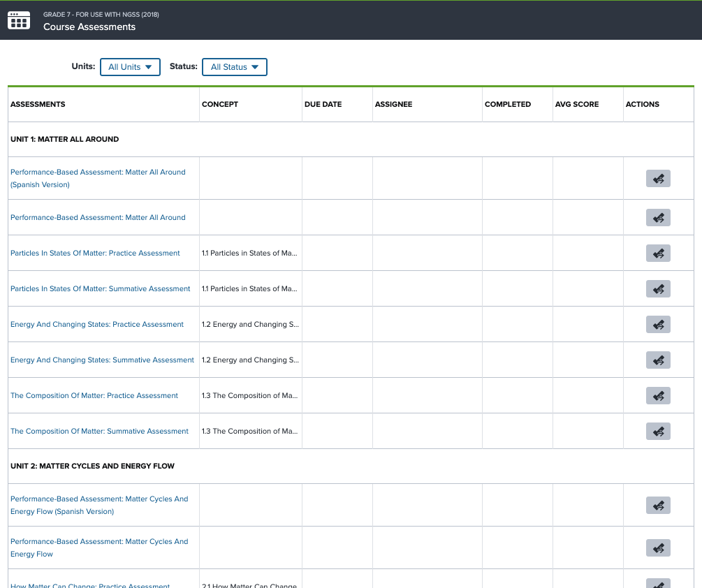702x588 pixels.
Task: Open the All Units dropdown
Action: click(130, 67)
